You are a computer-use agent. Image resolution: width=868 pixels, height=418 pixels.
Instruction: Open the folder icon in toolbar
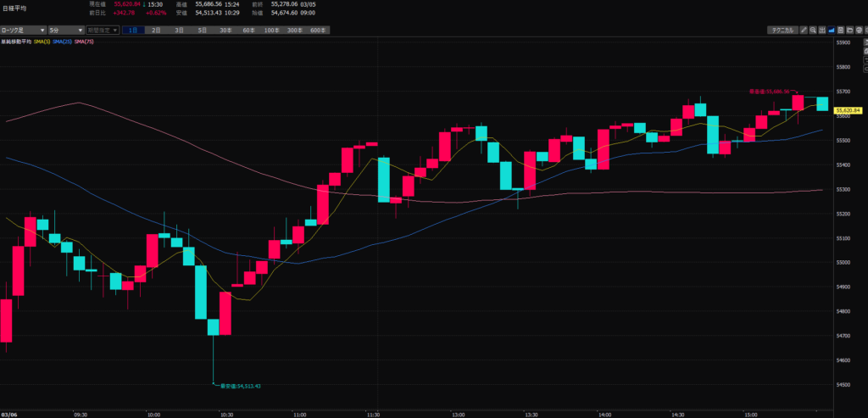click(x=849, y=30)
